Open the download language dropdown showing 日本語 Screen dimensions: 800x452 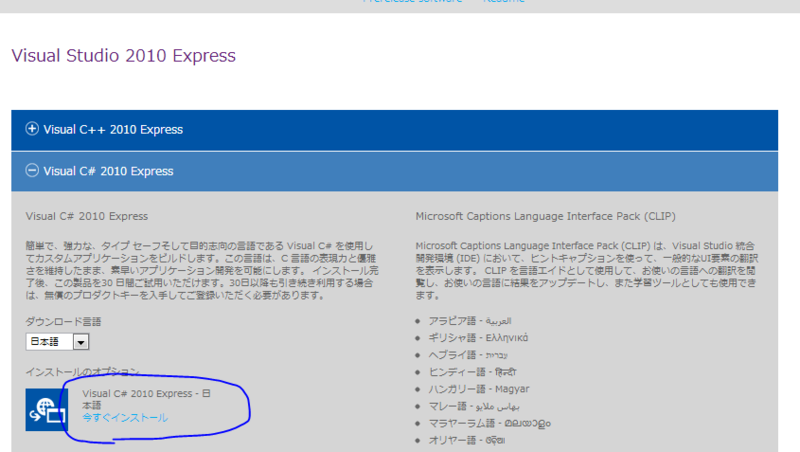[57, 342]
